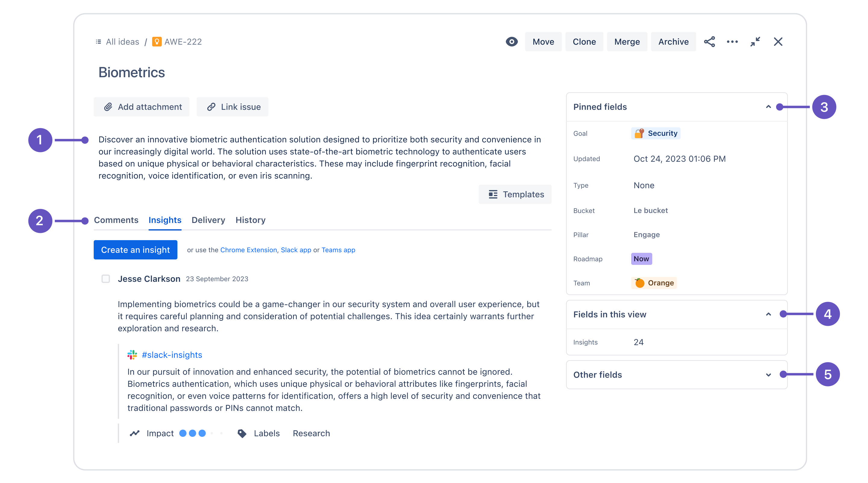The height and width of the screenshot is (483, 868).
Task: Click the Impact trend graph icon
Action: 134,433
